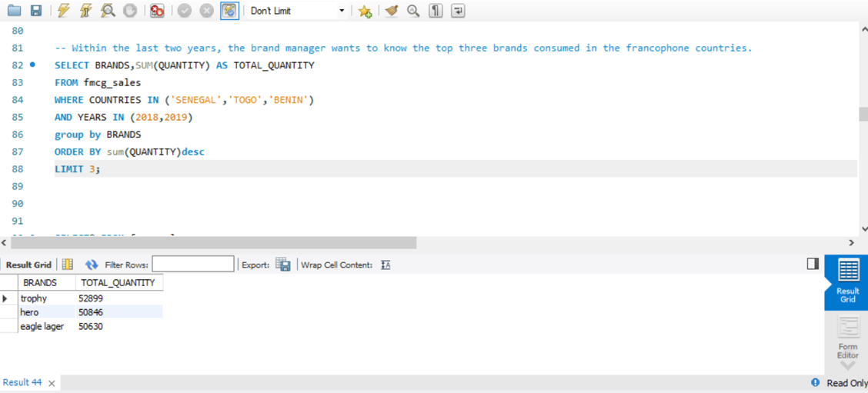Click the vertical editor scrollbar thumb

tap(863, 114)
